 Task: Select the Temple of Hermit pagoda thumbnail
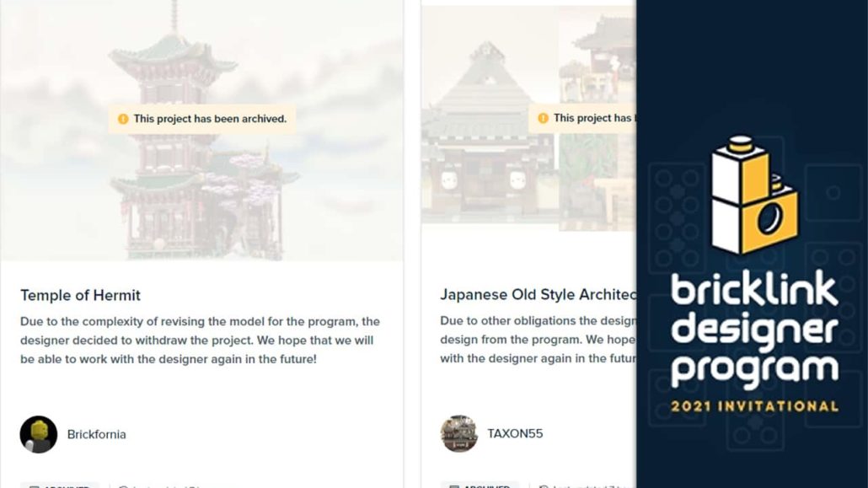coord(202,130)
